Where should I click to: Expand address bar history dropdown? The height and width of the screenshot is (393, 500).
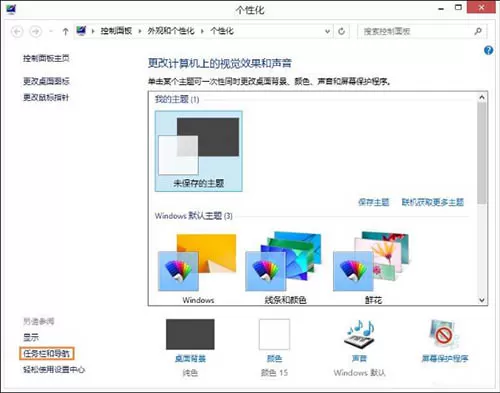[x=327, y=31]
